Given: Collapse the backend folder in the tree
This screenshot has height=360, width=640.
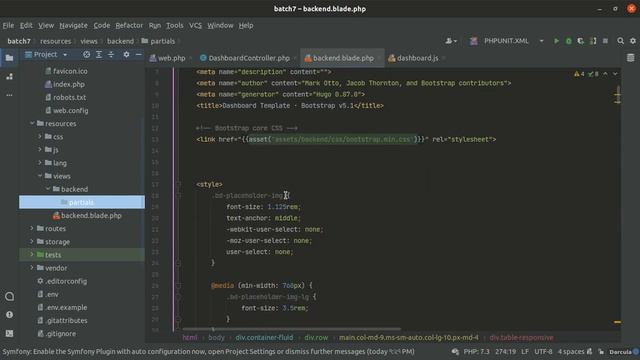Looking at the screenshot, I should 48,189.
